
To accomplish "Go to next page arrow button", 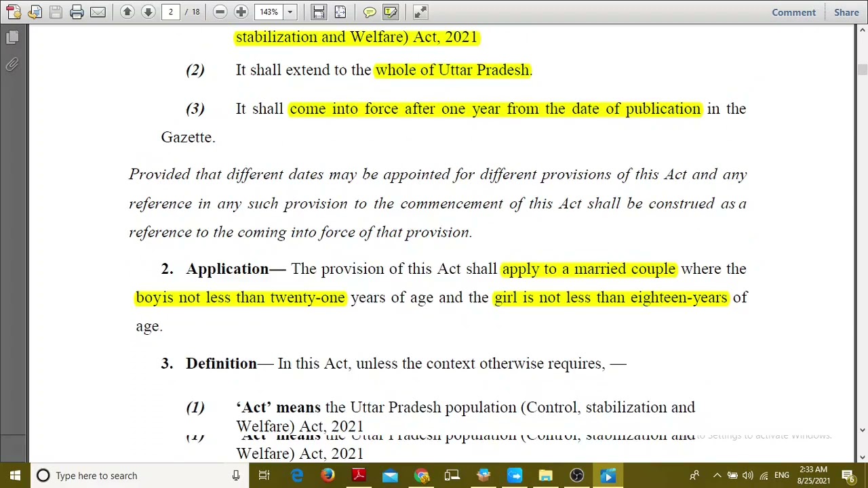I will point(148,12).
